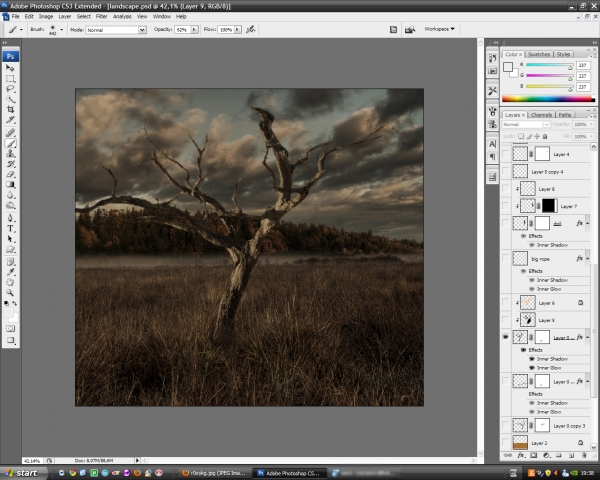This screenshot has height=480, width=600.
Task: Select the Type tool
Action: [x=10, y=229]
